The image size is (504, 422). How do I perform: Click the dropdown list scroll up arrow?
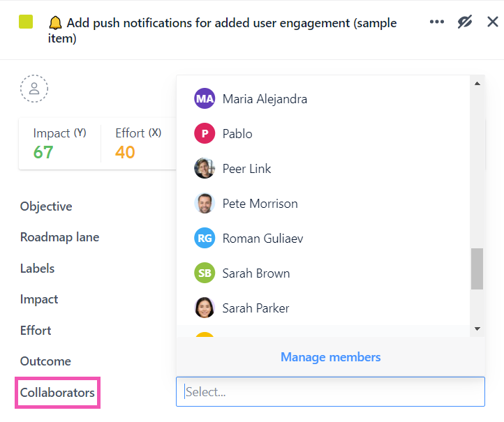point(477,84)
